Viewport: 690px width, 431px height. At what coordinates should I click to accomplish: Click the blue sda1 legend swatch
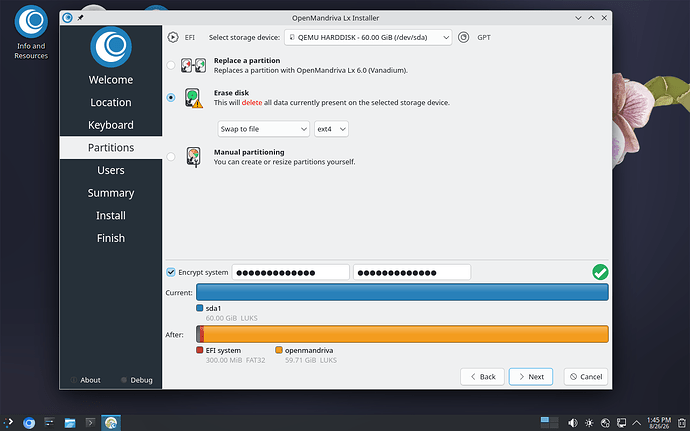pos(199,308)
